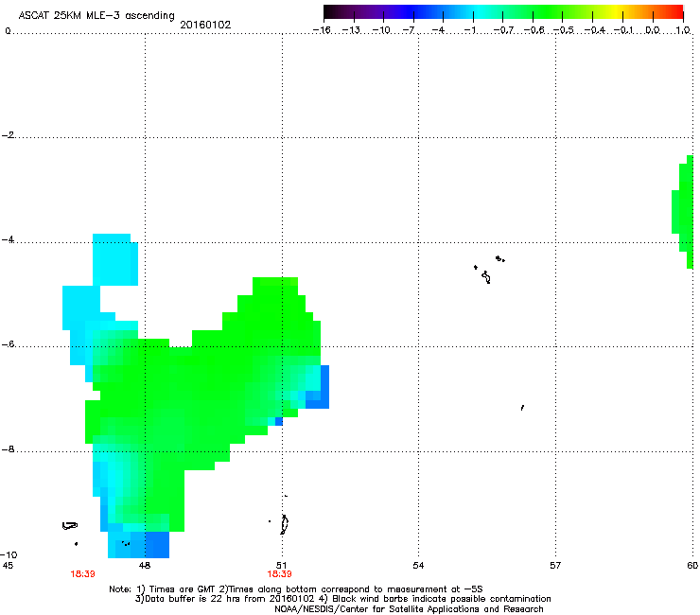Click the red 18:39 timestamp between longitudes 45 and 48
The height and width of the screenshot is (615, 700).
coord(82,574)
